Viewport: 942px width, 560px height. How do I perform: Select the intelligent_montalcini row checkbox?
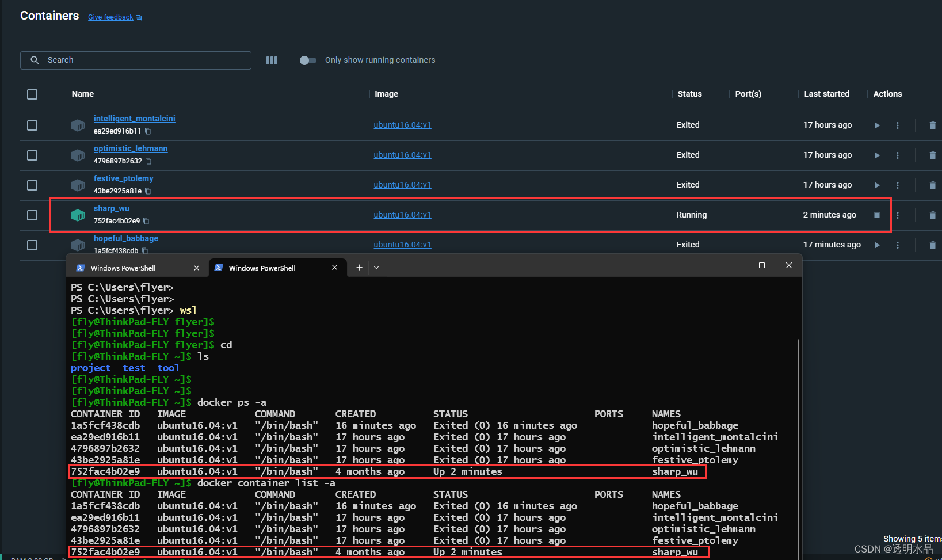(x=32, y=125)
